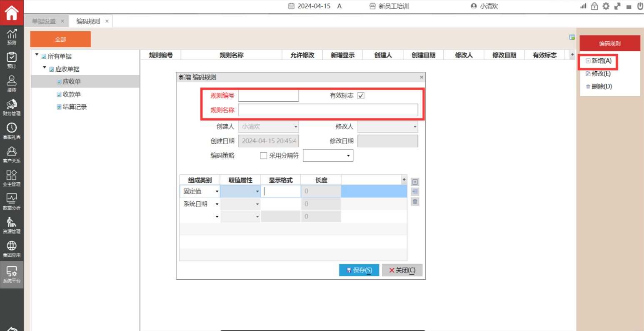Switch to the 单据设置 tab
This screenshot has width=644, height=331.
(x=44, y=21)
